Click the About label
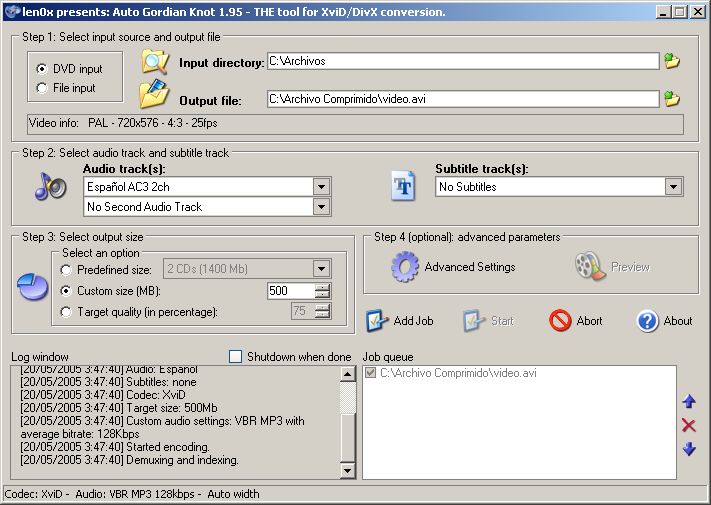 pos(678,321)
